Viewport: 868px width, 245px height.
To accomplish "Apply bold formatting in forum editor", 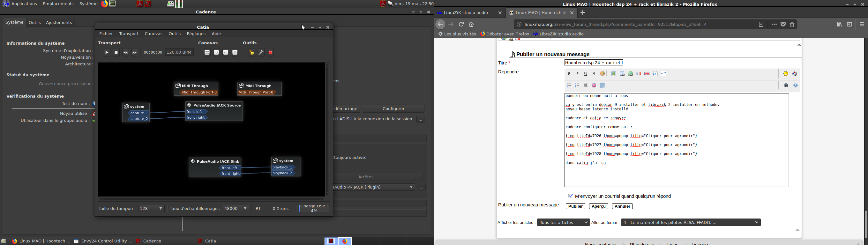I will pos(569,74).
